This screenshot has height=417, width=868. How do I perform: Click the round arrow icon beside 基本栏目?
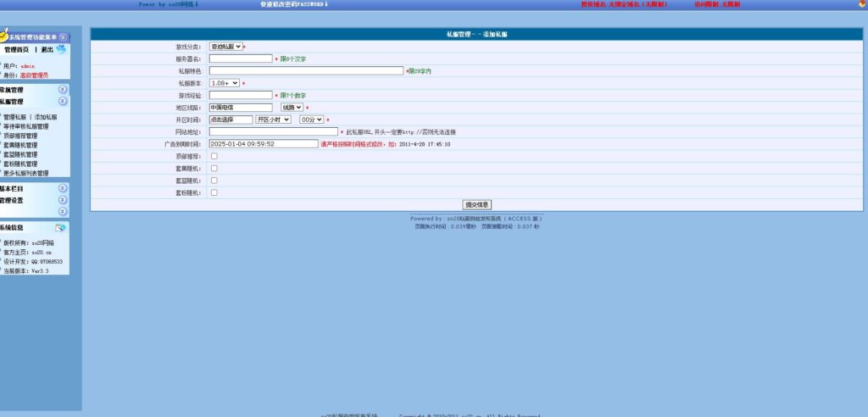pyautogui.click(x=62, y=188)
